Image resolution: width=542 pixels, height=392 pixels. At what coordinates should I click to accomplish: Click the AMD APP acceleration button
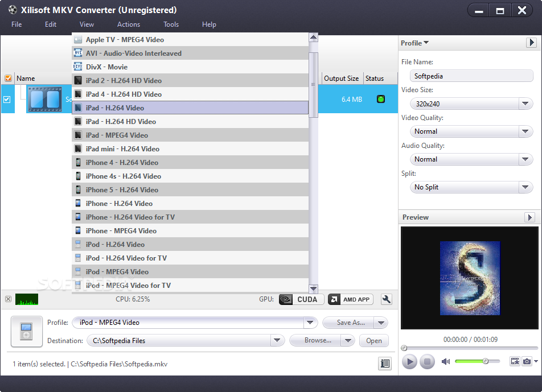351,299
